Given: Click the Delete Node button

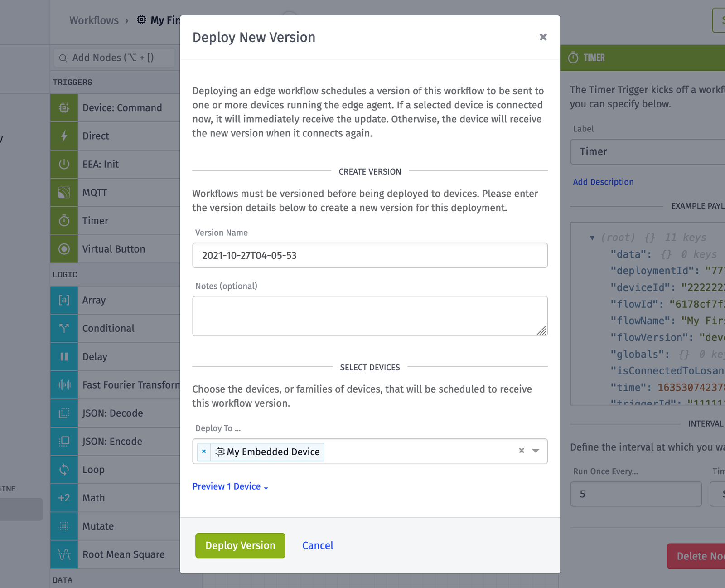Looking at the screenshot, I should [x=696, y=556].
